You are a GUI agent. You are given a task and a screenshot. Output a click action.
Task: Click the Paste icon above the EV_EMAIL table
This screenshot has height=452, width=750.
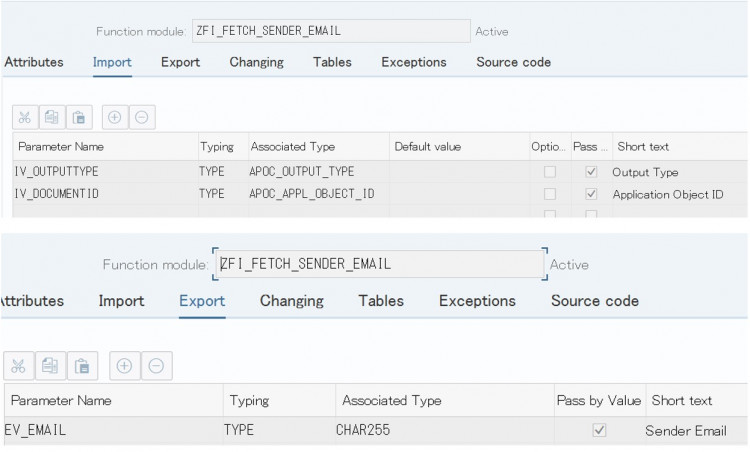coord(84,366)
